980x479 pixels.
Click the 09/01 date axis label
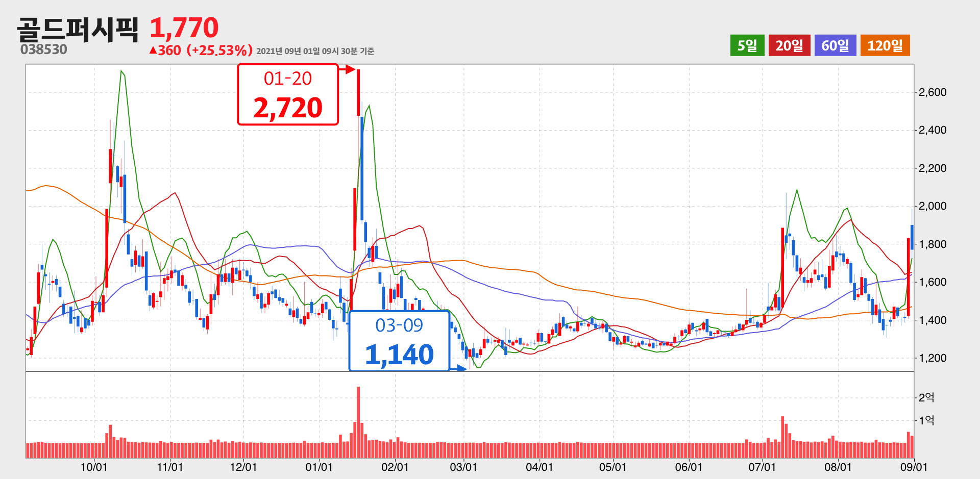pyautogui.click(x=914, y=467)
